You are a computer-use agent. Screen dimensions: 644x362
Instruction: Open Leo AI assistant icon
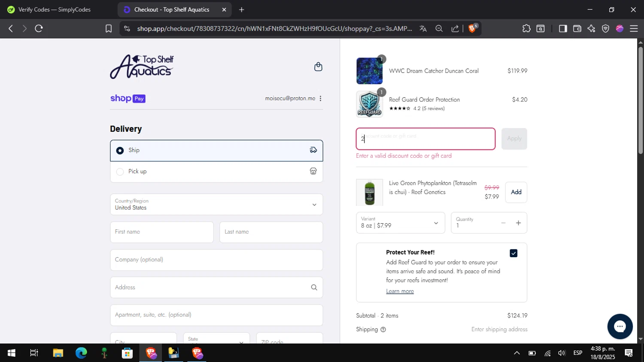tap(591, 28)
